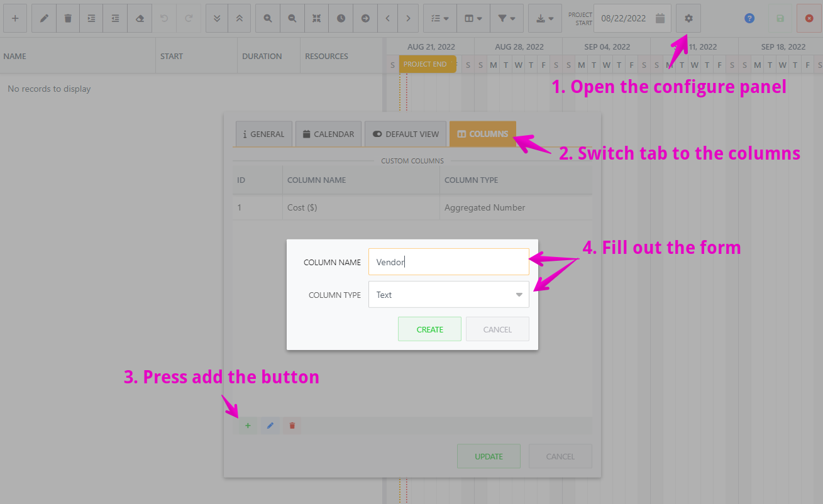The image size is (823, 504).
Task: Click the zoom to fit icon
Action: (316, 18)
